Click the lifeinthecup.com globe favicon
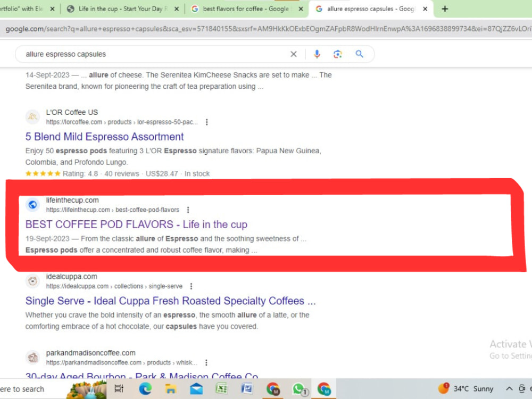Image resolution: width=532 pixels, height=399 pixels. pos(32,205)
